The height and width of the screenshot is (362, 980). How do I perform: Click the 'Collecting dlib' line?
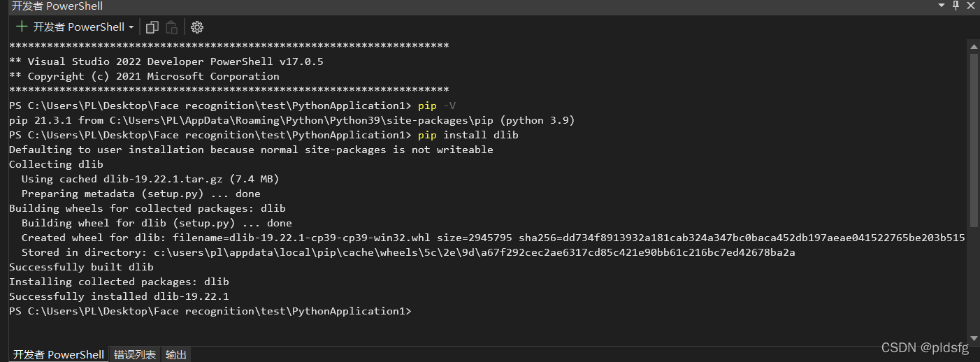click(56, 164)
